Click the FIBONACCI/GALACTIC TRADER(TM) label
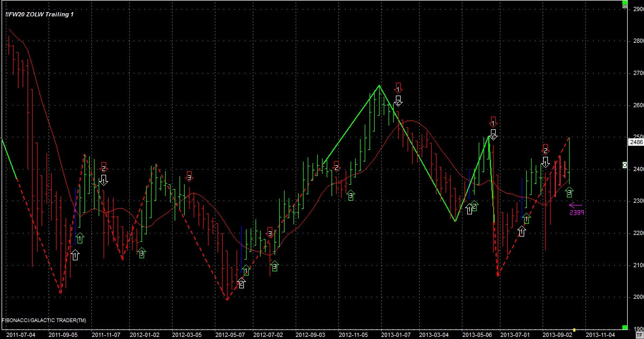 (44, 321)
